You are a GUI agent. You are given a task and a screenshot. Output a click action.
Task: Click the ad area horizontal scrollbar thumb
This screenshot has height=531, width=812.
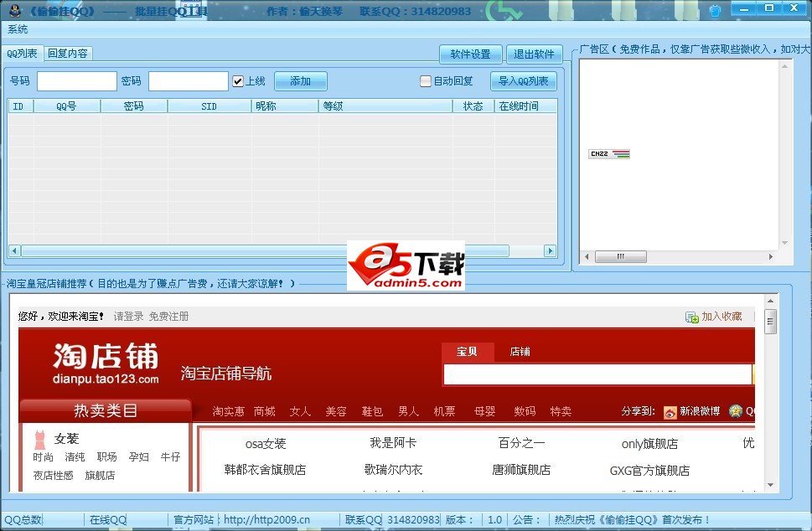(x=620, y=256)
